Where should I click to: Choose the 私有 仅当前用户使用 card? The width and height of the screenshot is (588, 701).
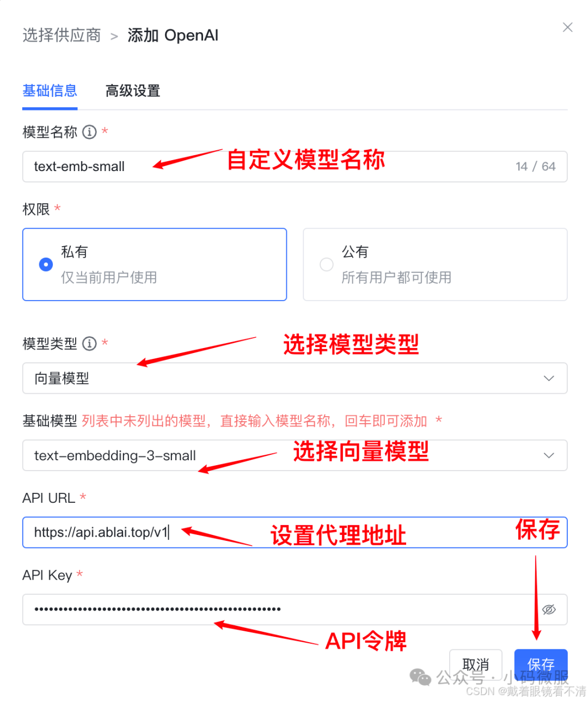pos(155,264)
